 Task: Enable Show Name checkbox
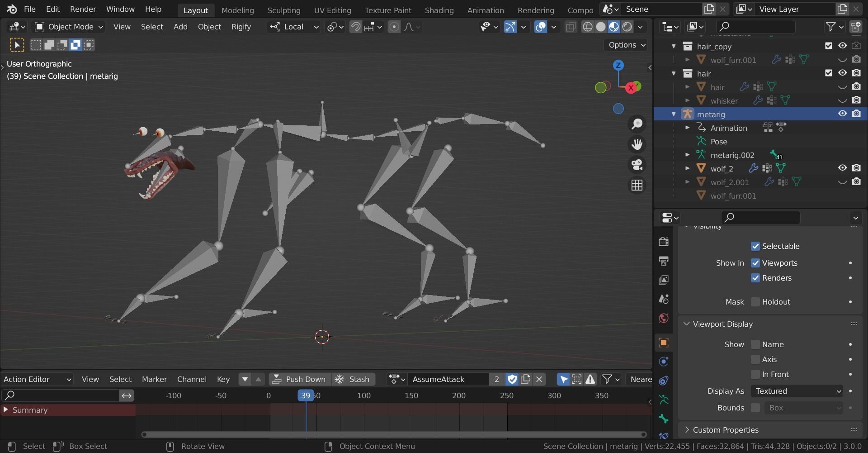(755, 344)
